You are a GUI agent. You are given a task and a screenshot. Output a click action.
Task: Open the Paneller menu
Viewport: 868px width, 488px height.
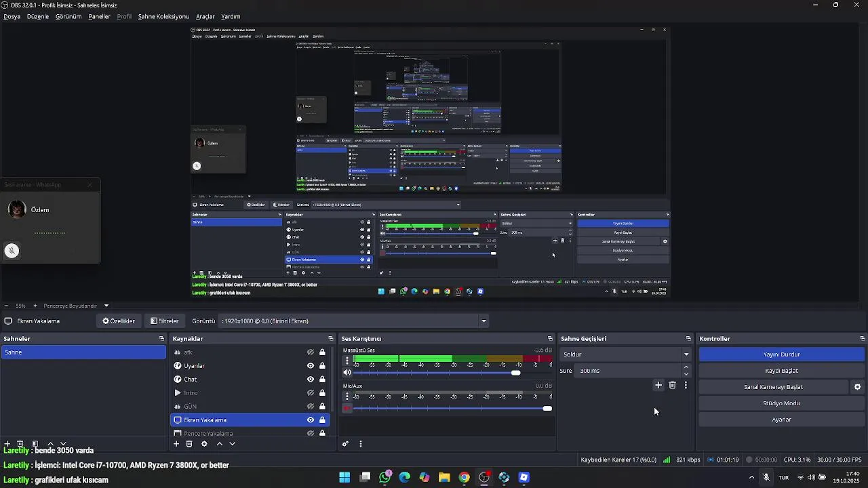click(x=99, y=16)
